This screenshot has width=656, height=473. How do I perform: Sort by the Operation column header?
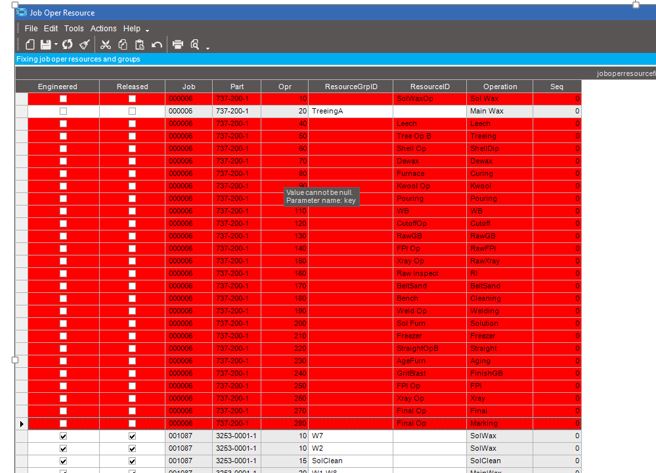pyautogui.click(x=500, y=87)
